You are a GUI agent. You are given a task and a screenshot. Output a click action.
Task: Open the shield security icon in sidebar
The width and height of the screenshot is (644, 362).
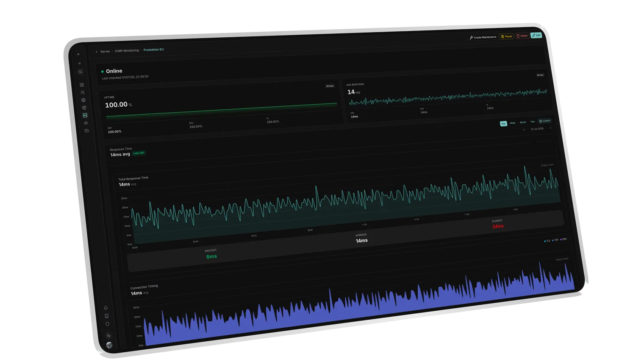pos(108,324)
